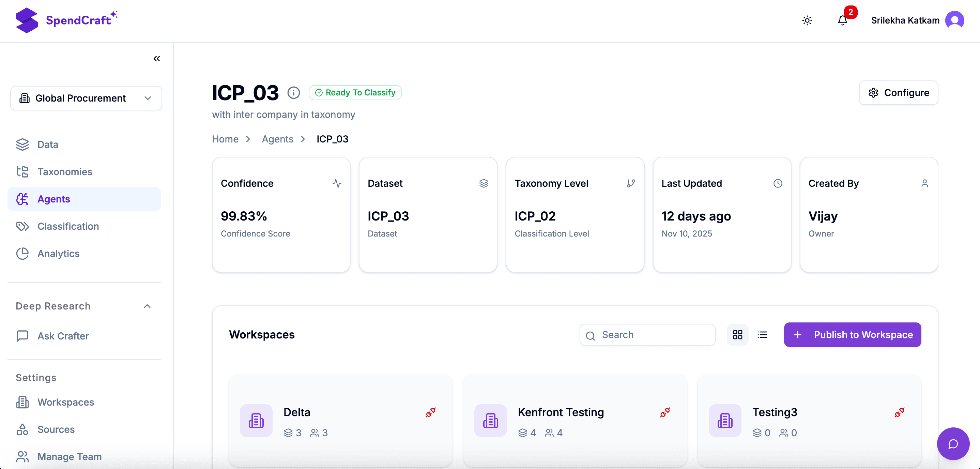Open Analytics from the sidebar

(x=58, y=254)
